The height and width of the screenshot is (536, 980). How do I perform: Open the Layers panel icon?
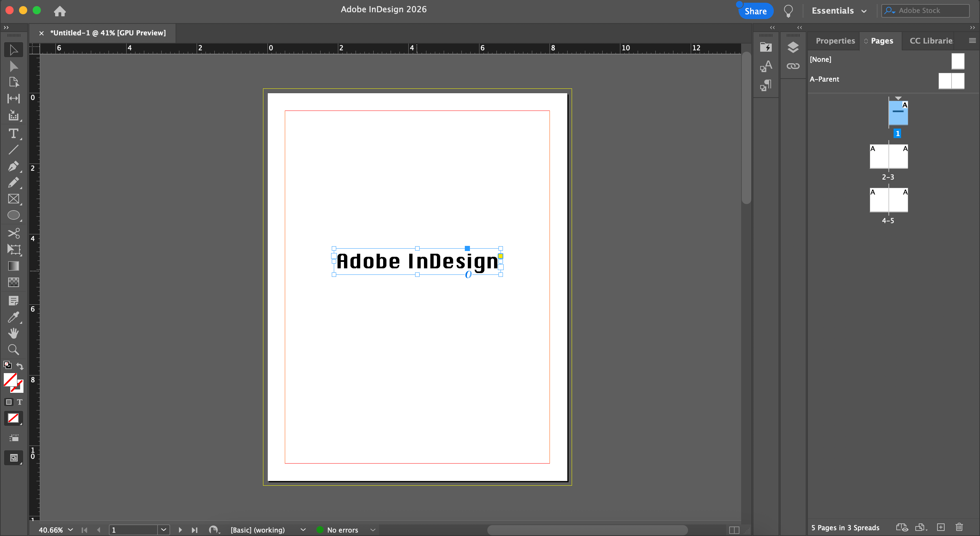click(793, 47)
